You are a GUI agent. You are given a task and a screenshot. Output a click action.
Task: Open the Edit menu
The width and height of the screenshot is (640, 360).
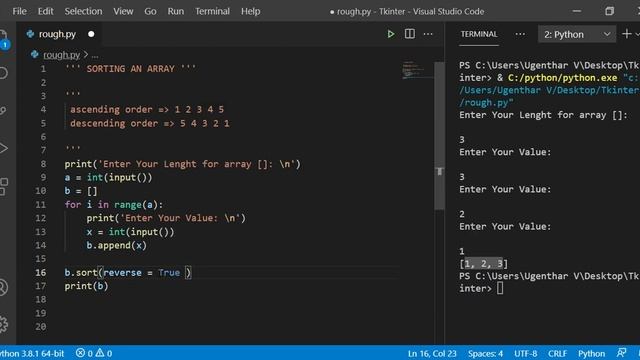coord(45,11)
